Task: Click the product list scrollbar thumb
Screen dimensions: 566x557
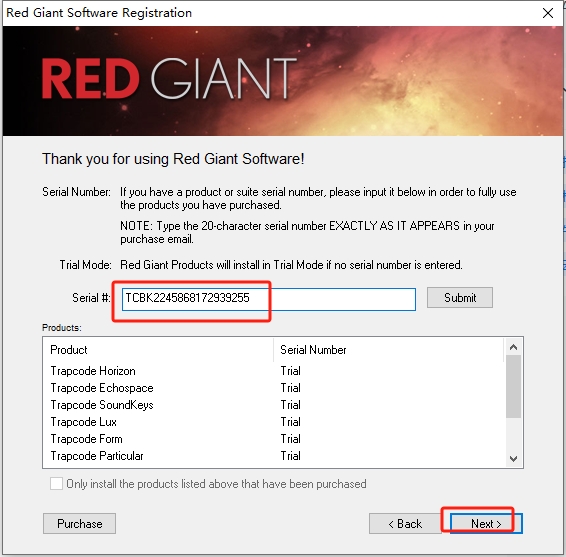Action: [x=513, y=386]
